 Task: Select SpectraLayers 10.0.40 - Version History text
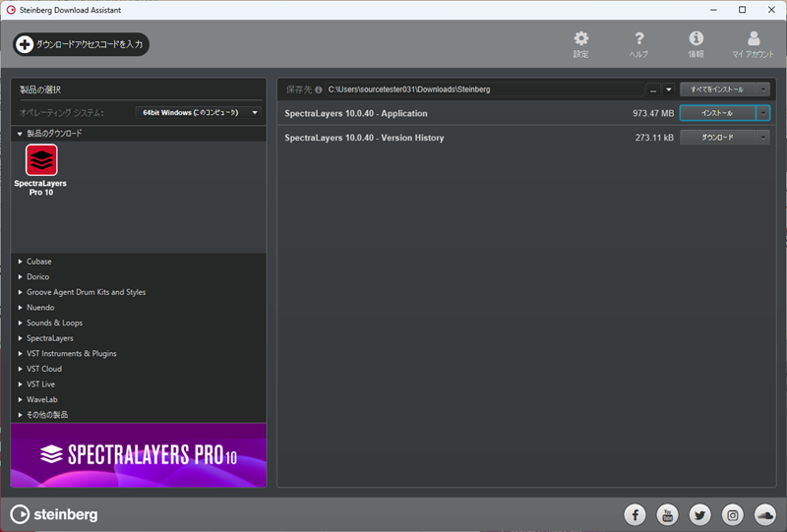click(364, 138)
